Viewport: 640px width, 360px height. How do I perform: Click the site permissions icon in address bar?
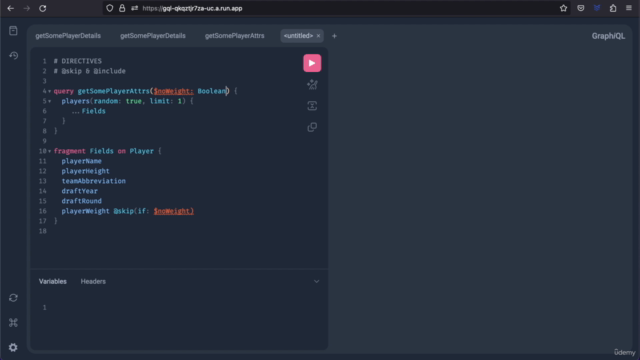(x=135, y=8)
